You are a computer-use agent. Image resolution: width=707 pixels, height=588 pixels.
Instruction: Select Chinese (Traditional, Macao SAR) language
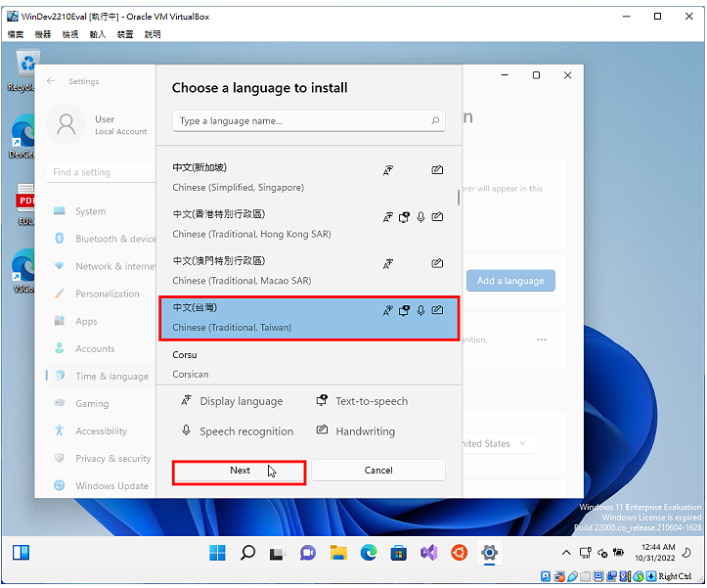(x=309, y=271)
